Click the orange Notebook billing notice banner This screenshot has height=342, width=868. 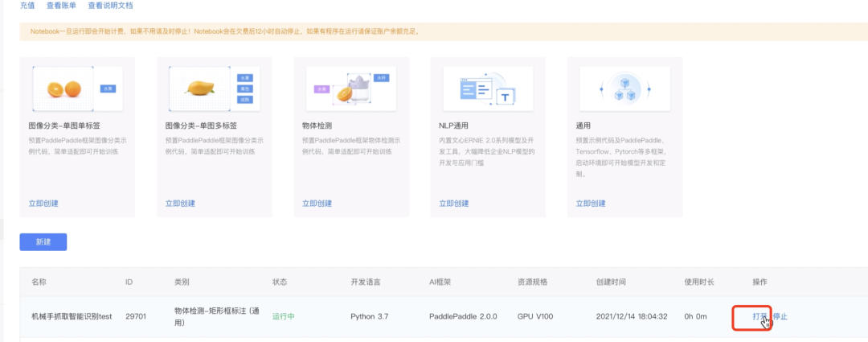pyautogui.click(x=444, y=31)
